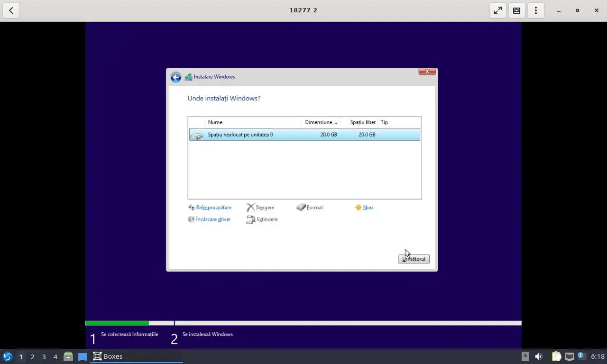Open the system start menu icon
Viewport: 607px width, 364px height.
coord(8,356)
